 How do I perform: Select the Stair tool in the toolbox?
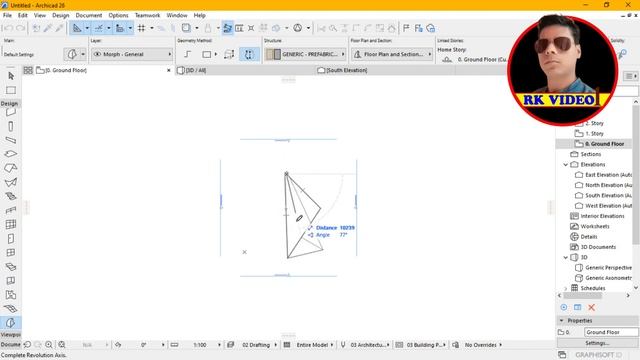click(x=11, y=196)
